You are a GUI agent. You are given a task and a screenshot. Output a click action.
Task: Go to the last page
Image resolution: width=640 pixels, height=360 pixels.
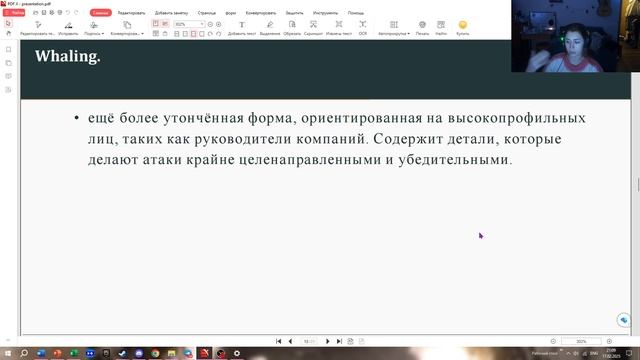click(339, 341)
